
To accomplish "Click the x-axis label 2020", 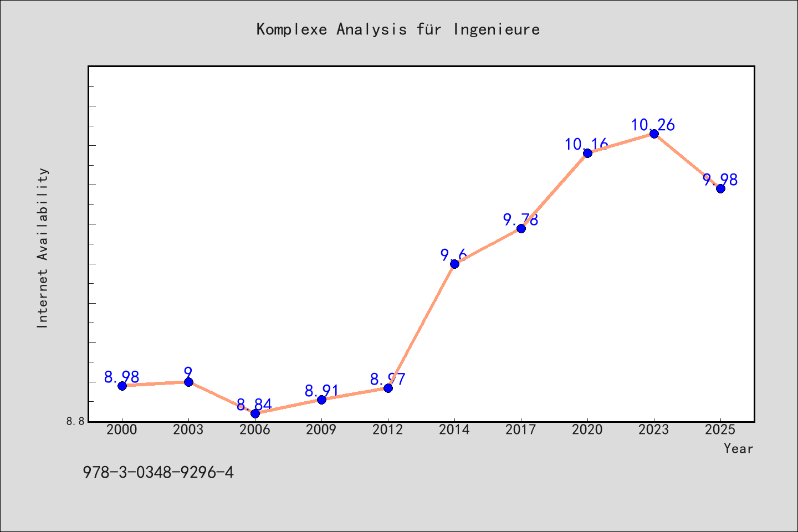I will (587, 429).
